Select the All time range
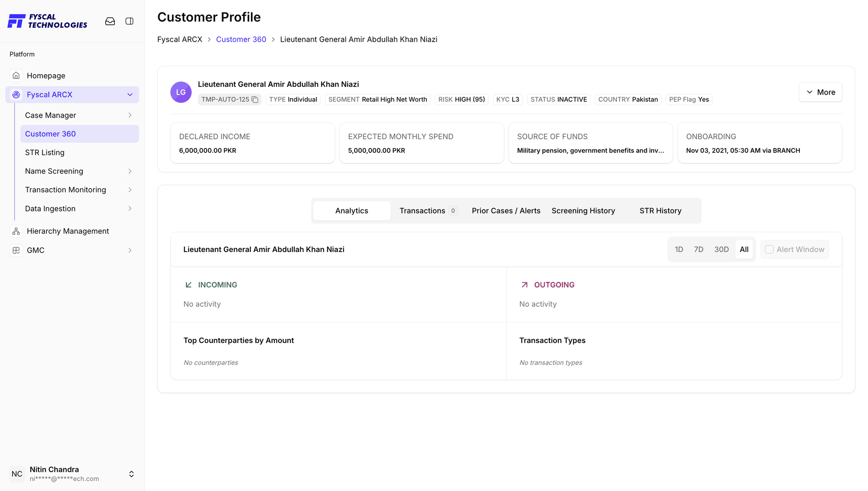This screenshot has width=868, height=491. pos(744,249)
